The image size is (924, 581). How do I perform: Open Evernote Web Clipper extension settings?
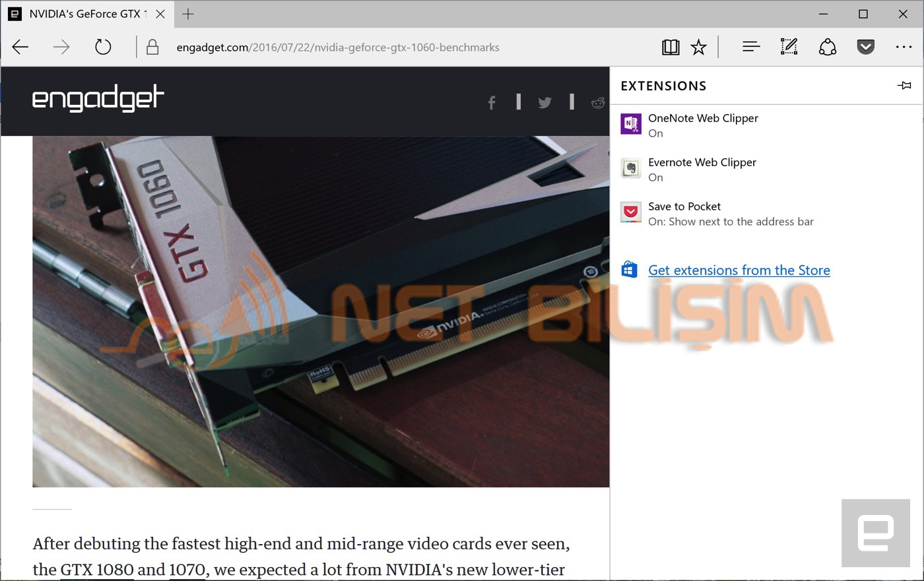(766, 169)
